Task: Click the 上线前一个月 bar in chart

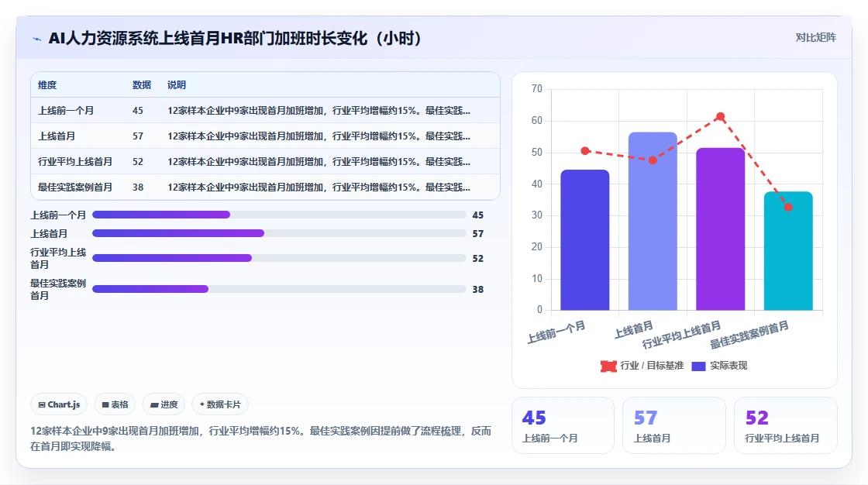Action: pyautogui.click(x=584, y=239)
